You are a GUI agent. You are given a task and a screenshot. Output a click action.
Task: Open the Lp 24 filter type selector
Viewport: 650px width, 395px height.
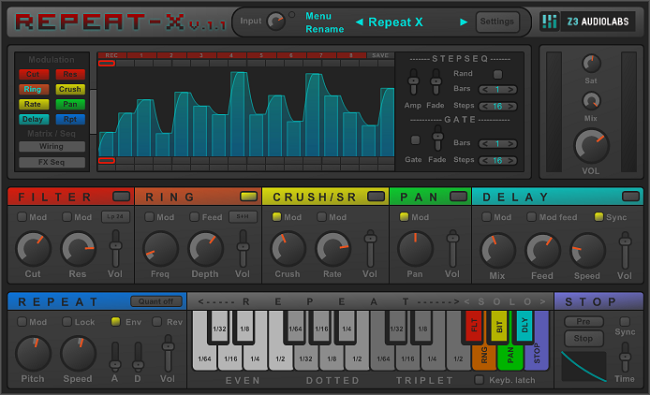[115, 217]
